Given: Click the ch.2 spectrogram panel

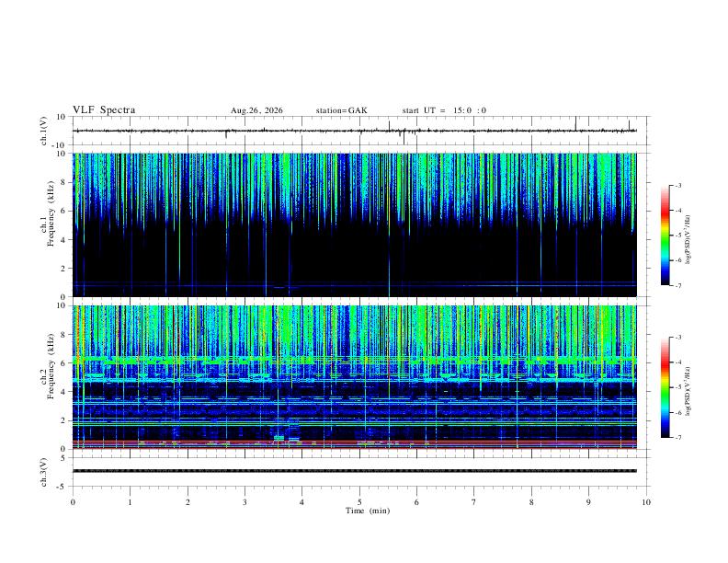Looking at the screenshot, I should coord(355,377).
